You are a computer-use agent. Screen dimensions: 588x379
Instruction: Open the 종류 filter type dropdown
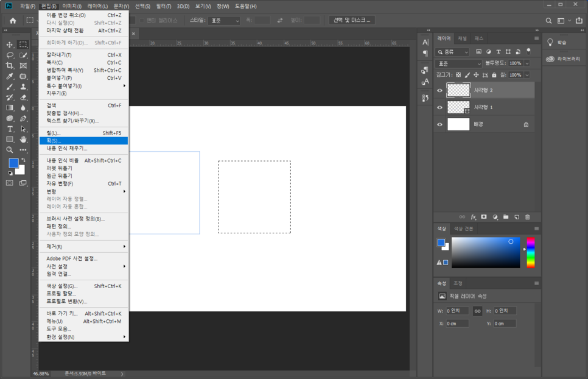point(453,52)
